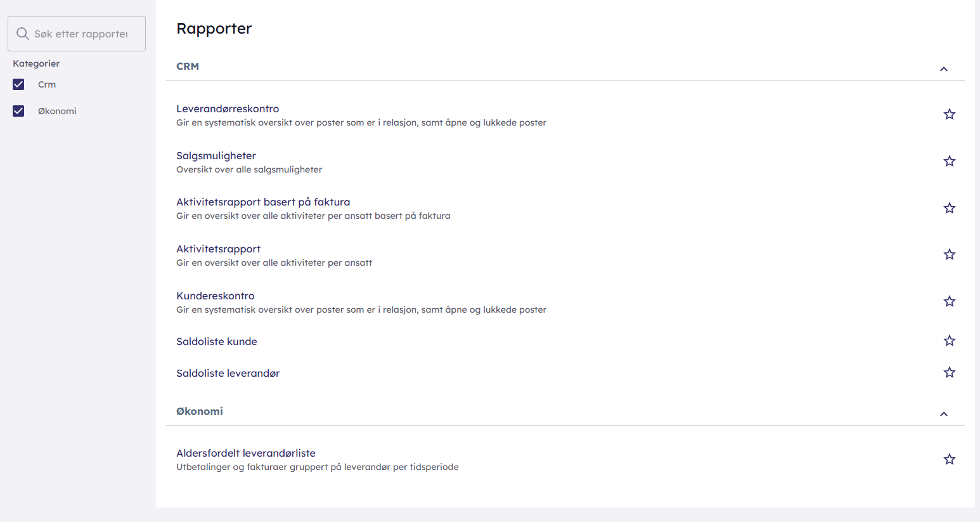Favorite the Kundereskontro report
This screenshot has width=980, height=522.
(949, 301)
